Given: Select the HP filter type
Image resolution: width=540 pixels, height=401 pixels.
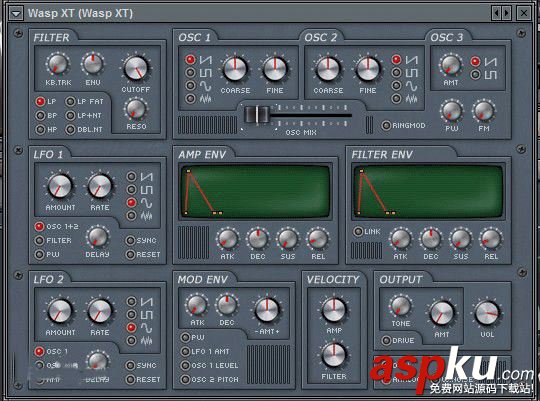Looking at the screenshot, I should tap(40, 129).
